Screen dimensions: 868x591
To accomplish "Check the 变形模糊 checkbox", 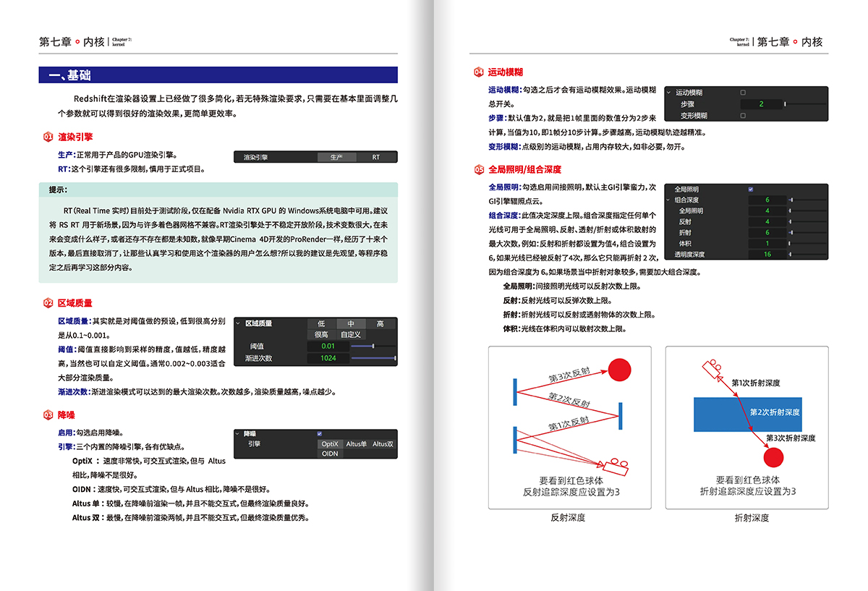I will tap(743, 116).
